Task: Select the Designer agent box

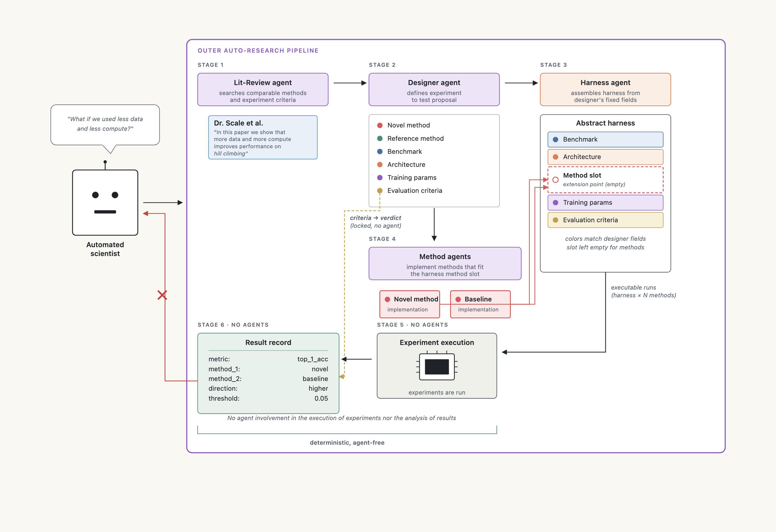Action: [434, 89]
